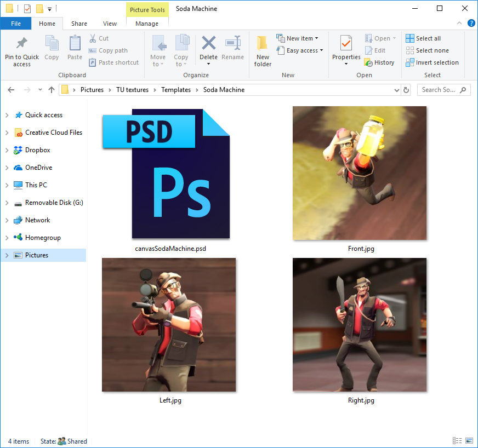Screen dimensions: 478x448
Task: Click the red X Delete icon
Action: pos(208,43)
